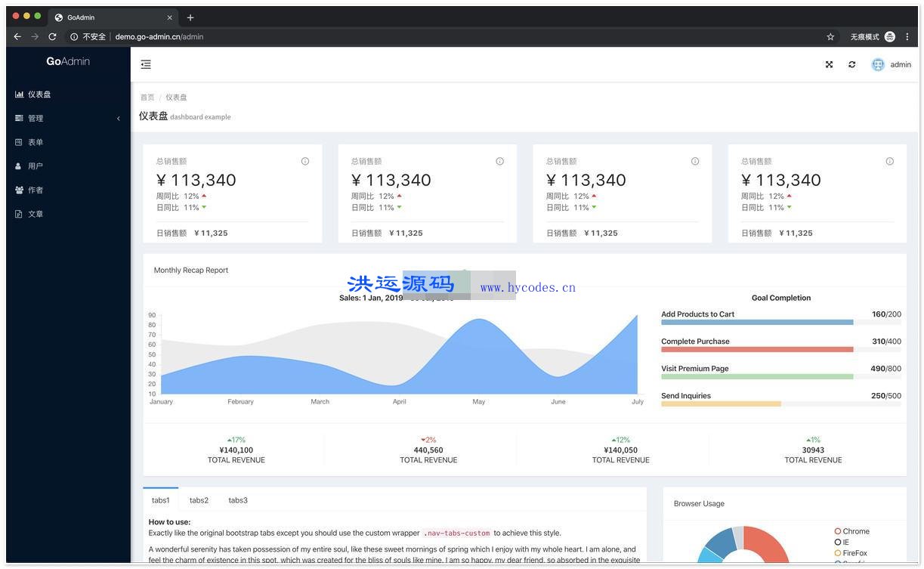Image resolution: width=924 pixels, height=569 pixels.
Task: Click the Monthly Recap Report title
Action: [x=191, y=270]
